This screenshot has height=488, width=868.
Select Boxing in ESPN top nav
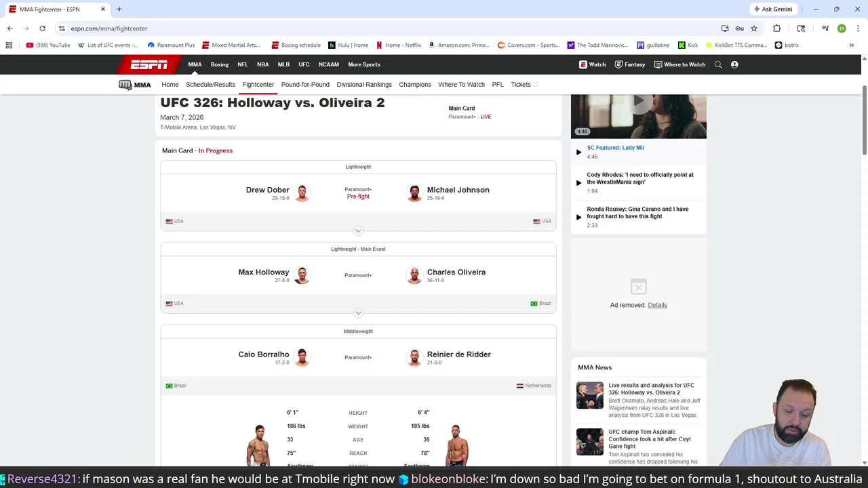pos(220,64)
